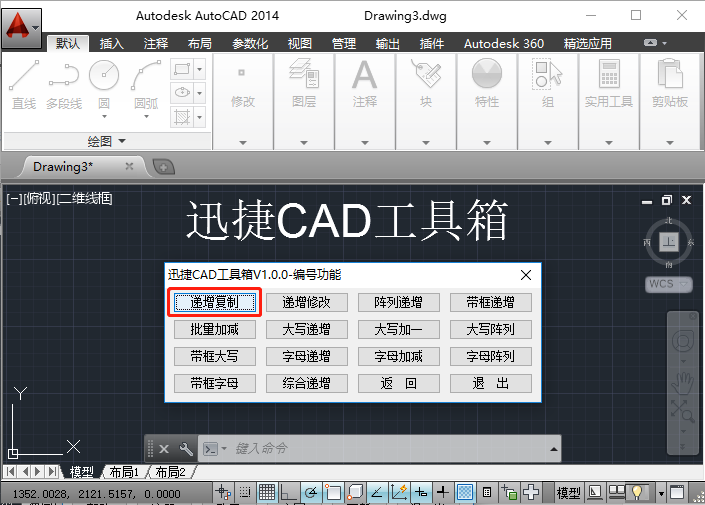Expand the 绘图 draw panel dropdown
The image size is (705, 505).
pyautogui.click(x=107, y=141)
